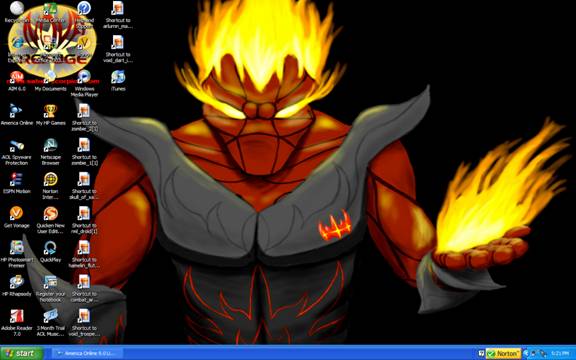Open AOL Spyware Protection shortcut
Screen dimensions: 576x360
coord(17,145)
